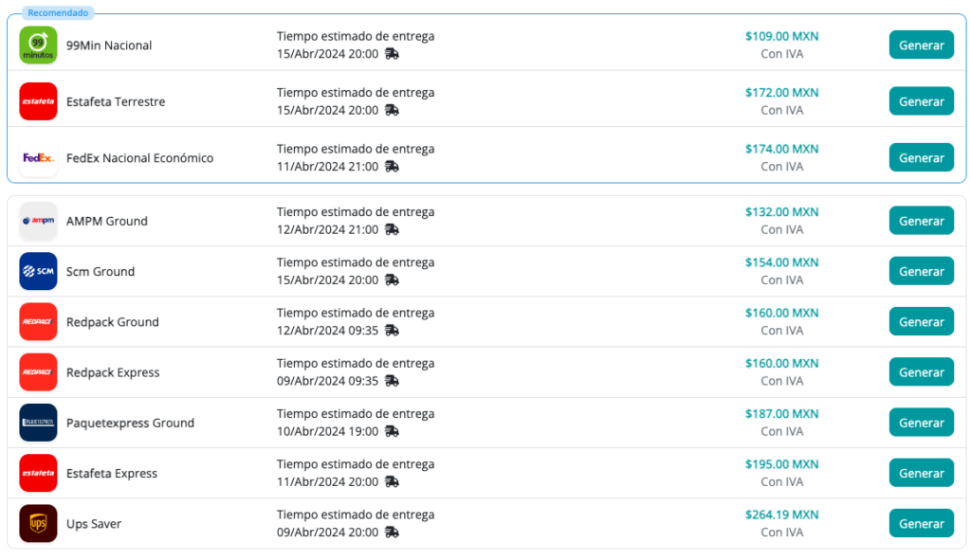Generate label for FedEx Nacional Económico
This screenshot has width=971, height=560.
pyautogui.click(x=922, y=158)
